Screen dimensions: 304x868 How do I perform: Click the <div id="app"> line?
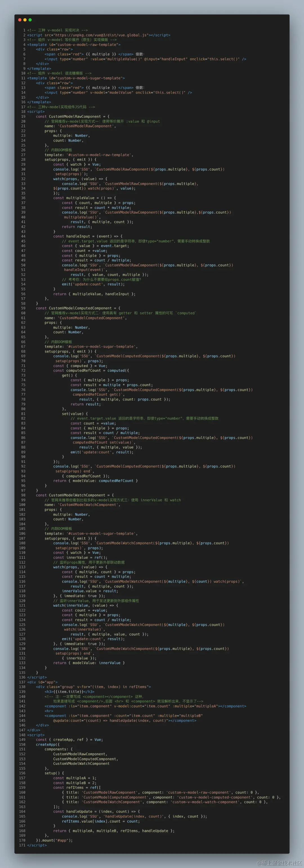point(43,682)
